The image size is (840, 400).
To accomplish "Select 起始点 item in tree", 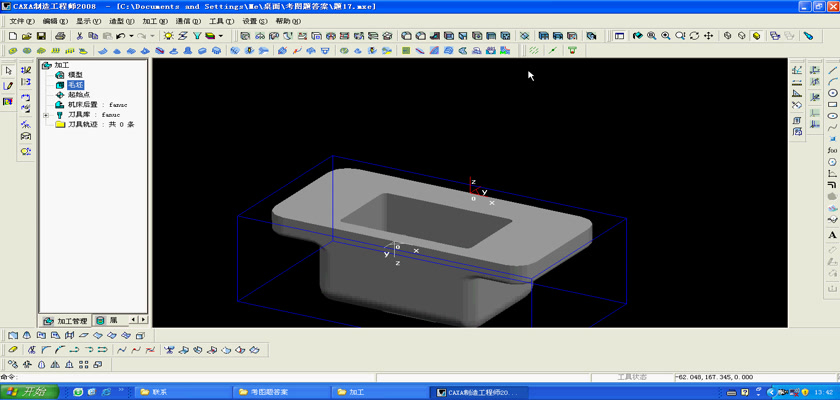I will click(x=79, y=95).
